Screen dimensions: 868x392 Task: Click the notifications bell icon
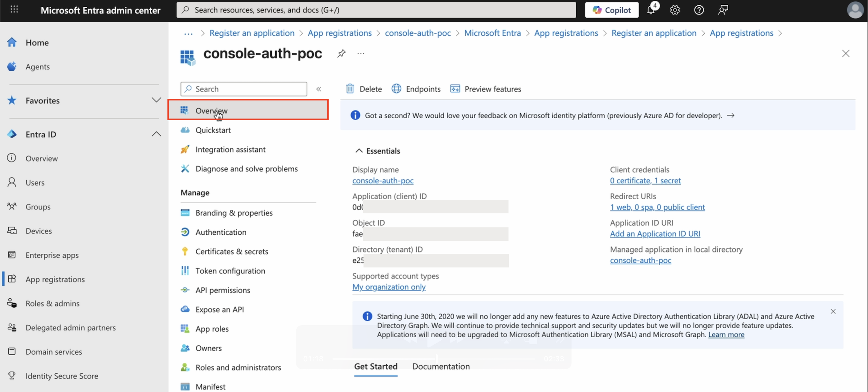[650, 10]
